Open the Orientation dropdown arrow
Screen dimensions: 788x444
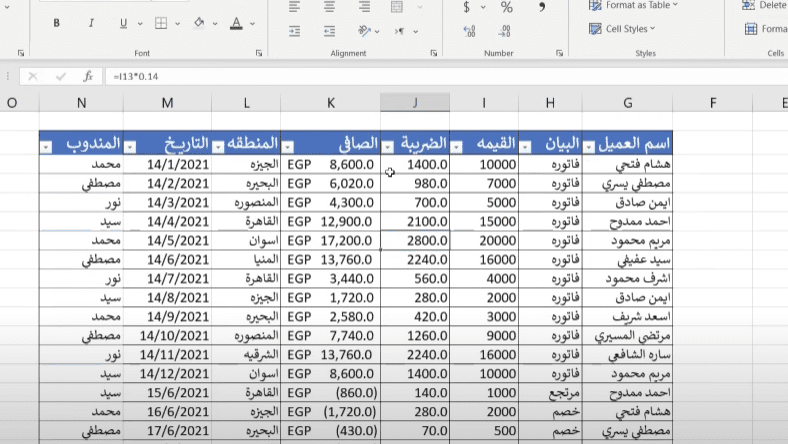tap(377, 32)
